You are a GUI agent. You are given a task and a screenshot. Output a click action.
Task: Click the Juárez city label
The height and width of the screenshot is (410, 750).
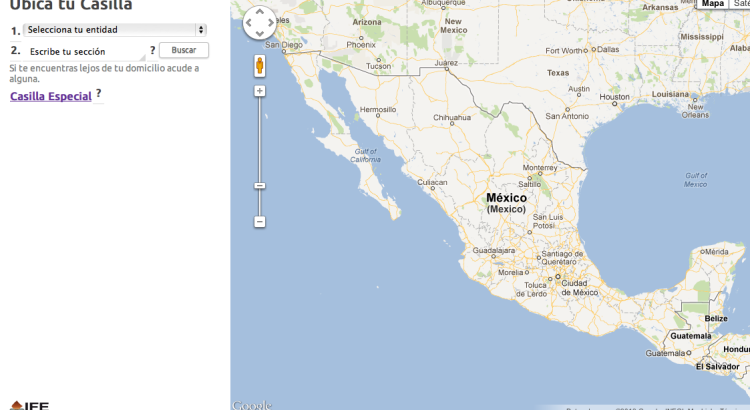pos(446,63)
